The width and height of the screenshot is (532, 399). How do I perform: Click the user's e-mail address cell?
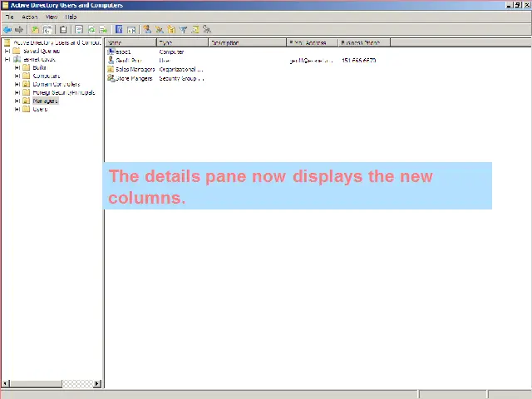tap(311, 61)
